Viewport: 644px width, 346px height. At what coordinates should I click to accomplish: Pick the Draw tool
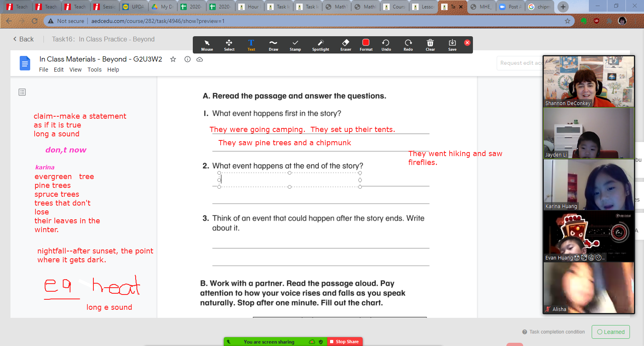pos(273,45)
